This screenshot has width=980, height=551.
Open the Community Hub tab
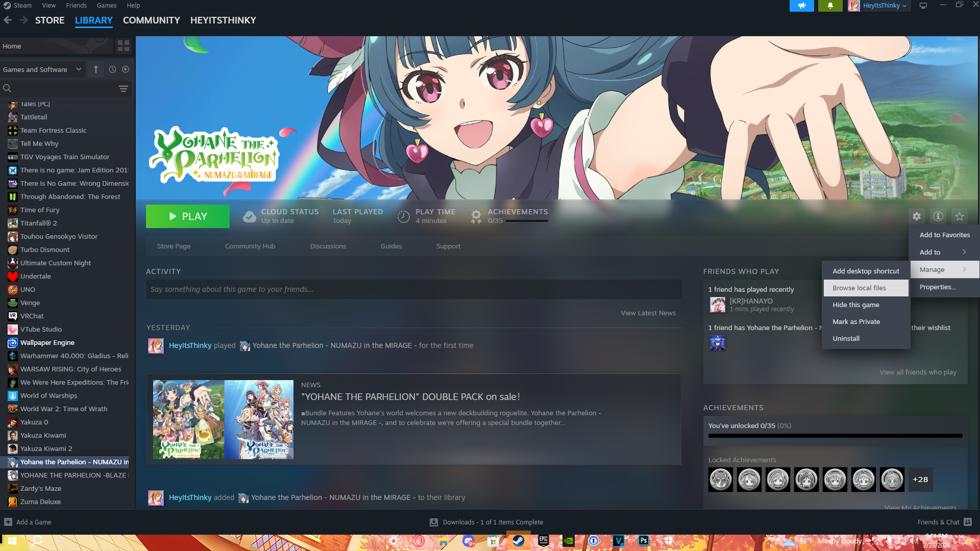coord(250,246)
